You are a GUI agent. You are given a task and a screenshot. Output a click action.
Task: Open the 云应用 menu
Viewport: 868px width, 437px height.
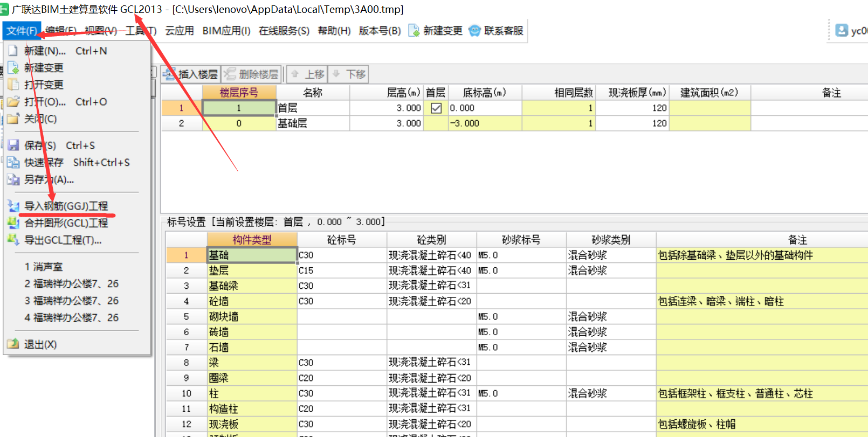(179, 31)
